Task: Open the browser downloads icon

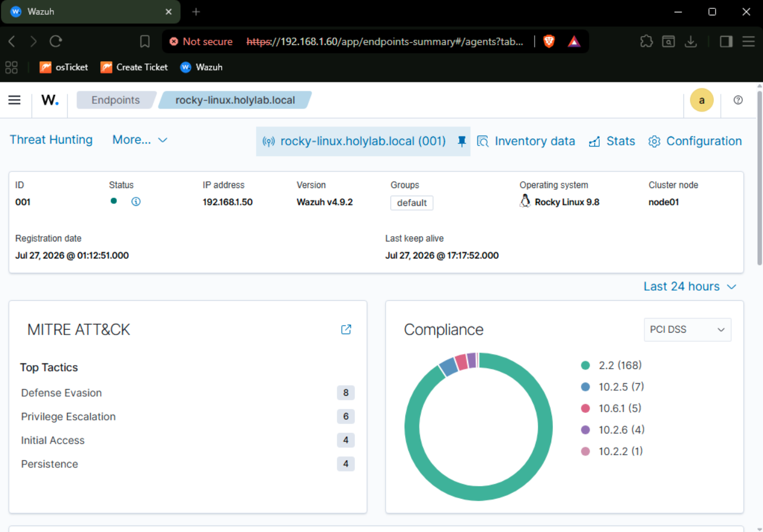Action: (691, 42)
